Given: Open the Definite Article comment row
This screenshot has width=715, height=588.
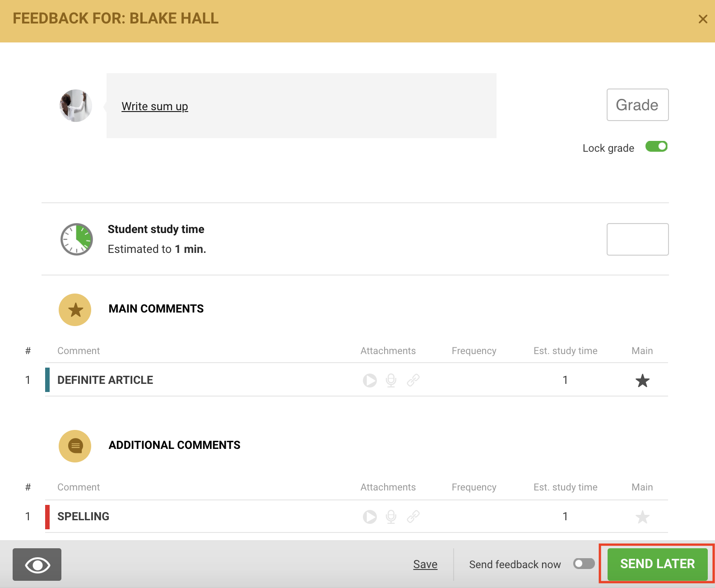Looking at the screenshot, I should click(x=105, y=380).
